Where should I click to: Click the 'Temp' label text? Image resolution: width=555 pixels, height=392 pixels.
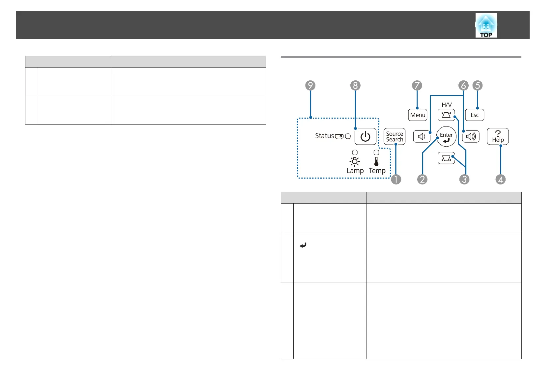coord(377,171)
